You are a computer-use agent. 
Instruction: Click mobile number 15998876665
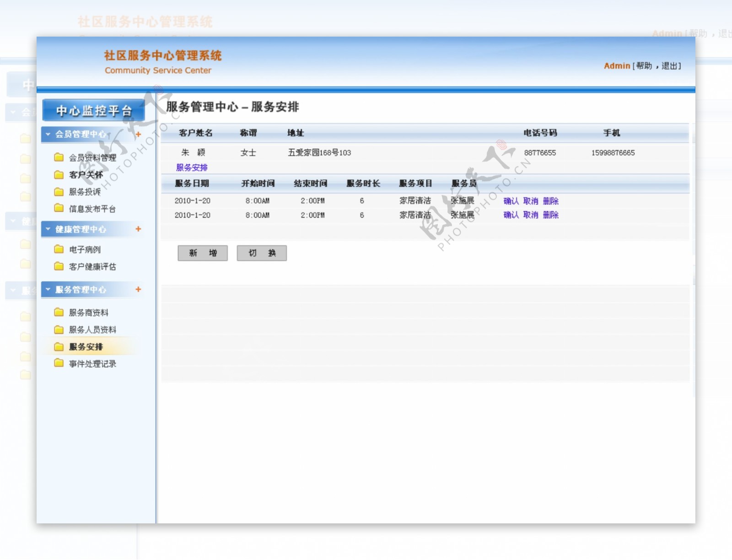[613, 153]
